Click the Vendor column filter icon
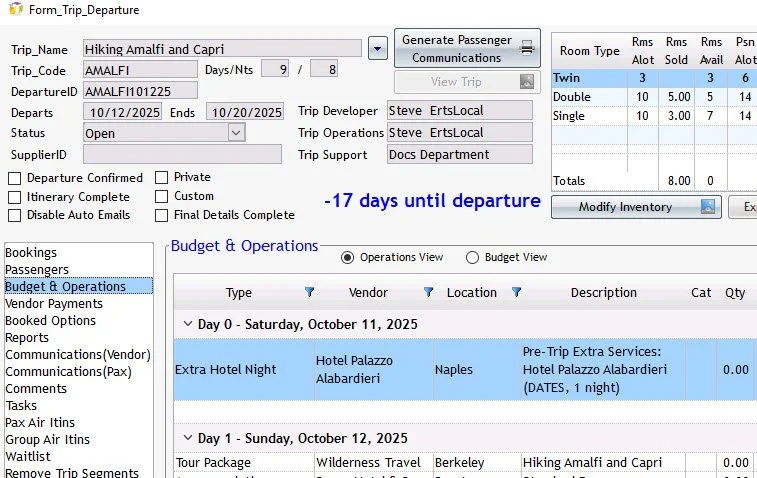Screen dimensions: 757x478 (428, 292)
